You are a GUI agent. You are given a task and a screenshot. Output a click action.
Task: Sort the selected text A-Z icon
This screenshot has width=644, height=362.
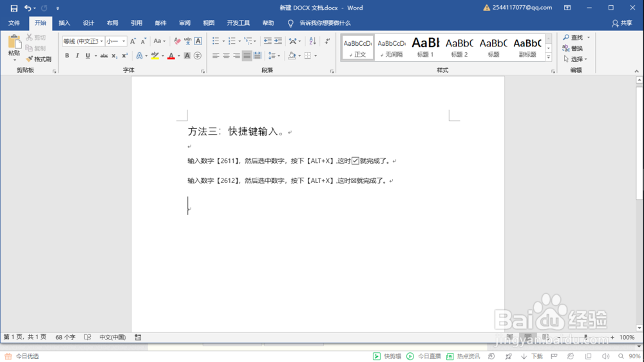pos(312,41)
